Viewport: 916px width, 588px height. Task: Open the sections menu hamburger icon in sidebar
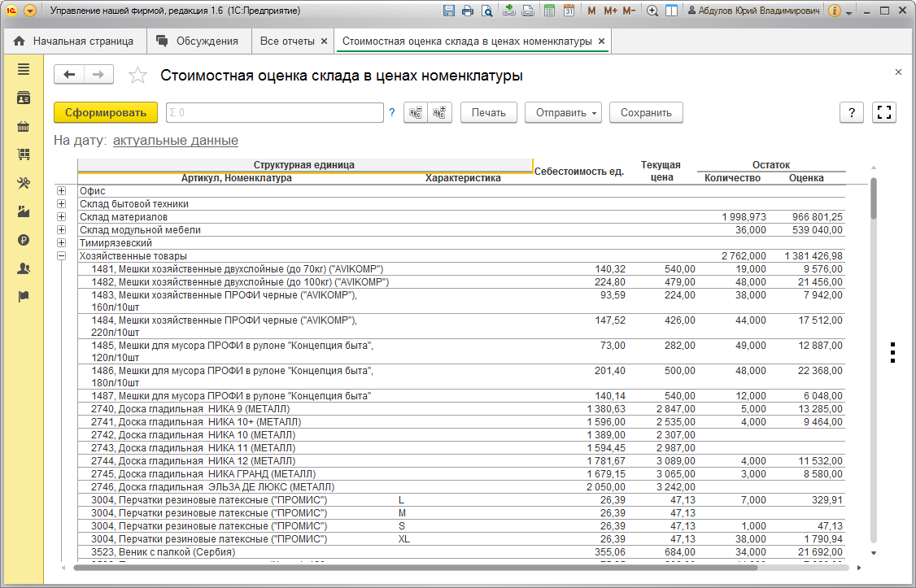point(24,70)
